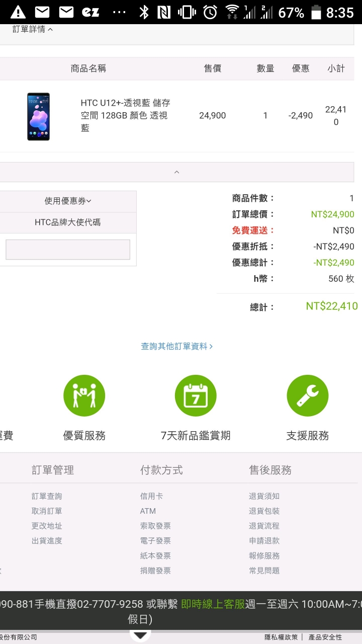This screenshot has height=644, width=362.
Task: Tap the quality service green icon
Action: point(84,395)
